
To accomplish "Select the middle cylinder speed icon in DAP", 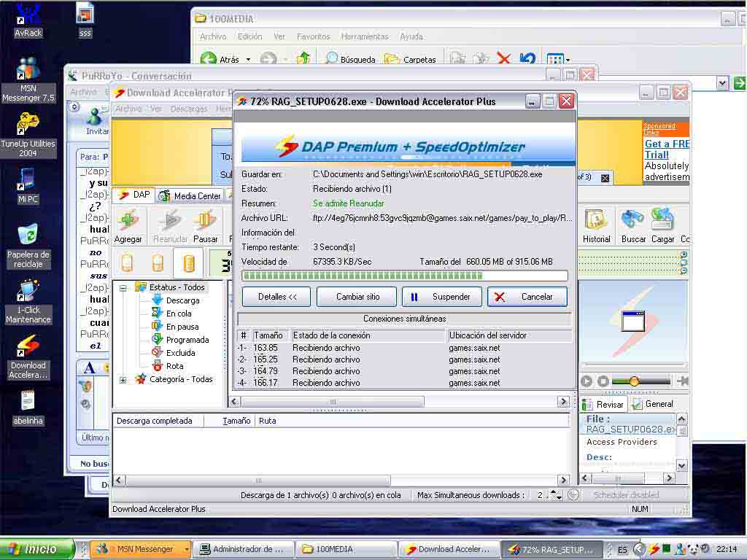I will [158, 262].
